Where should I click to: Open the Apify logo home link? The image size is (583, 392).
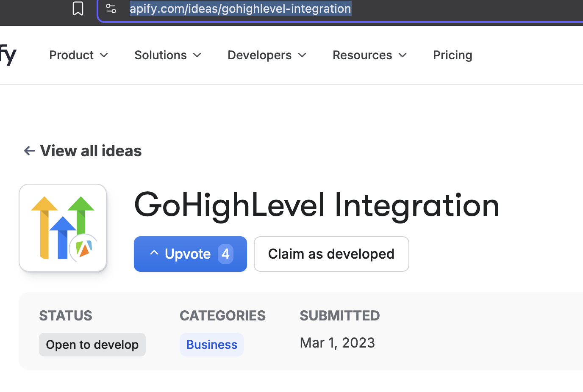[x=8, y=55]
